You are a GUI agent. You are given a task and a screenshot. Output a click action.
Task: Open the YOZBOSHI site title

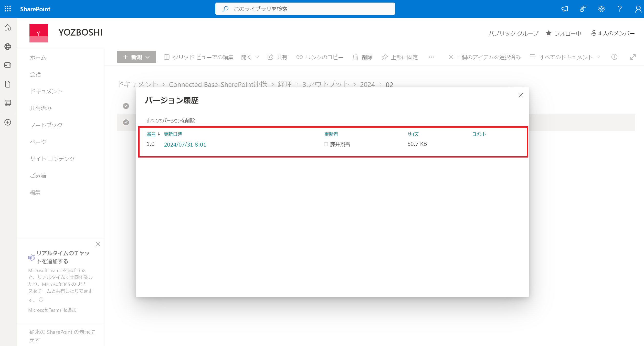point(80,32)
